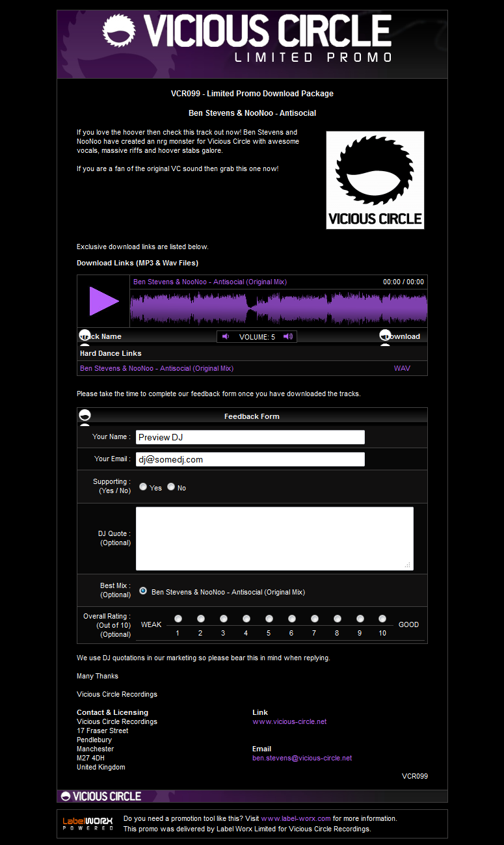Image resolution: width=504 pixels, height=845 pixels.
Task: Click inside the DJ Quote textarea
Action: point(274,539)
